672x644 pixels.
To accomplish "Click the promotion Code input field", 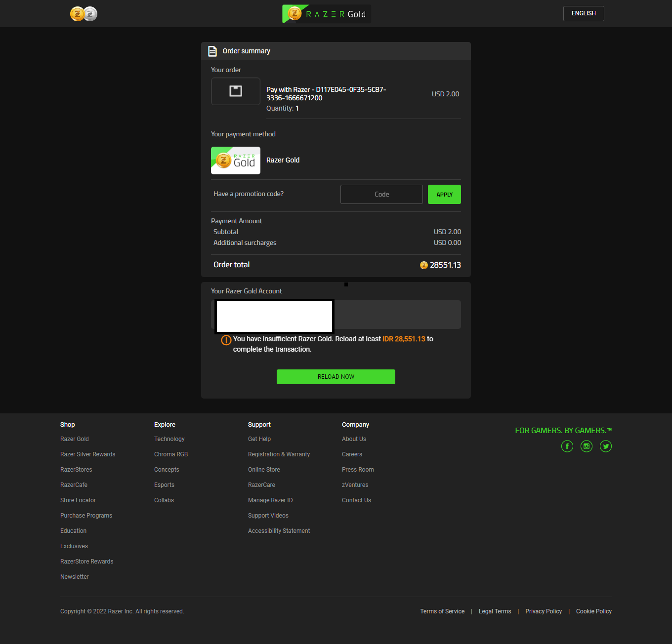I will (x=381, y=194).
